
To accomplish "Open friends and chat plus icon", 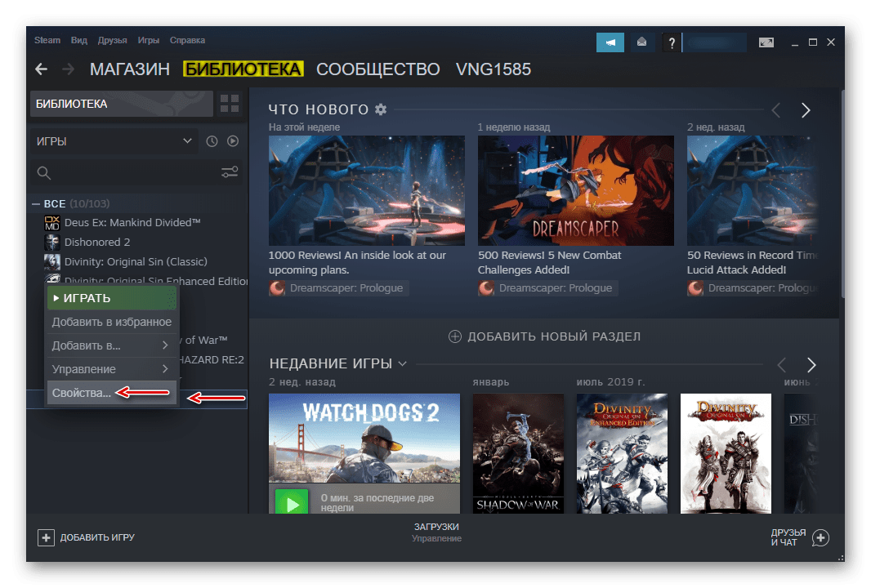I will tap(820, 537).
